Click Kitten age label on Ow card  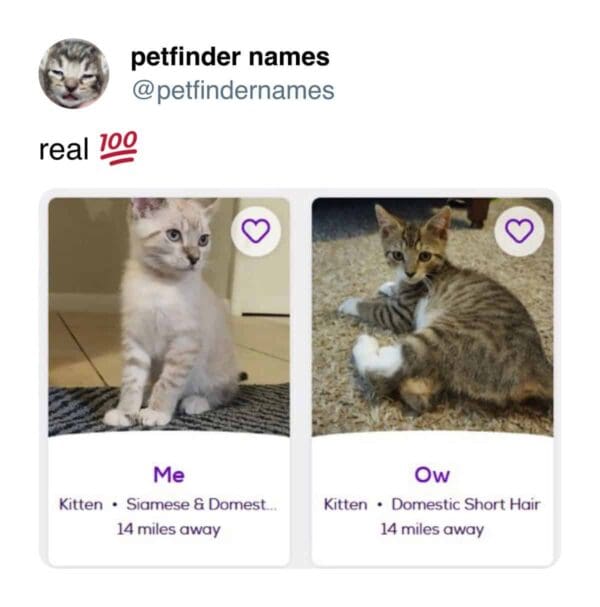tap(345, 504)
